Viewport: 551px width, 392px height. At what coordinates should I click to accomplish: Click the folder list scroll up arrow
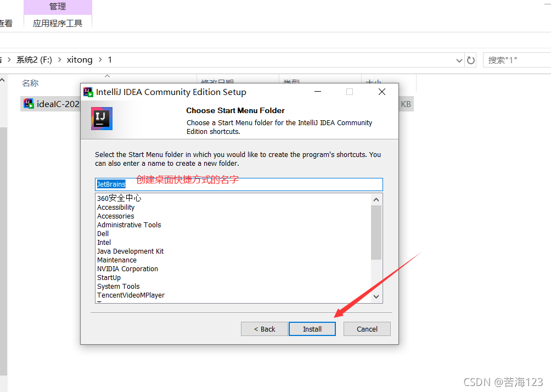tap(376, 200)
